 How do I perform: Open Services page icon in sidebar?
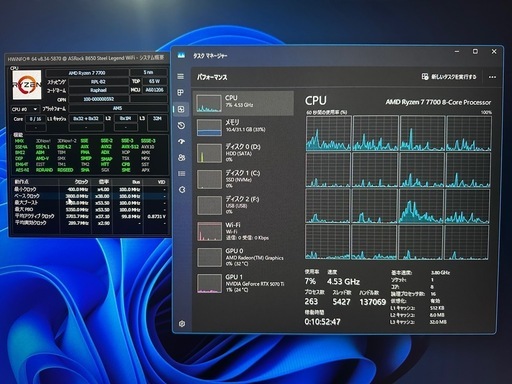182,190
